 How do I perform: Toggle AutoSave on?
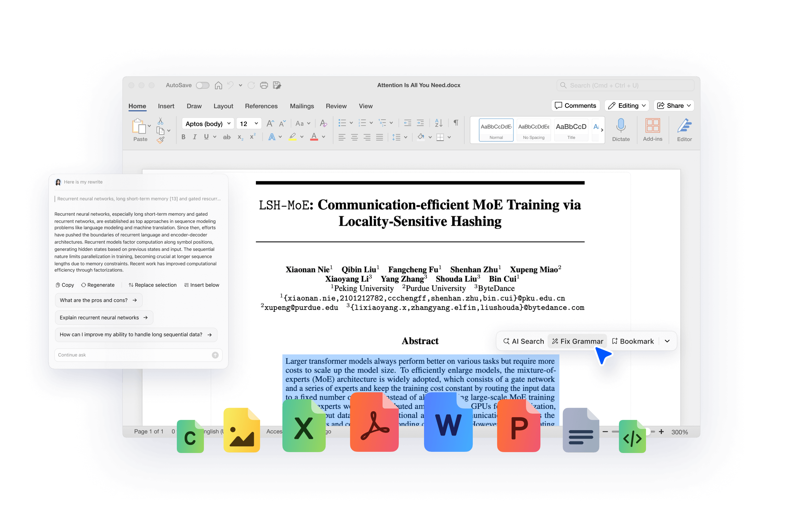coord(202,85)
